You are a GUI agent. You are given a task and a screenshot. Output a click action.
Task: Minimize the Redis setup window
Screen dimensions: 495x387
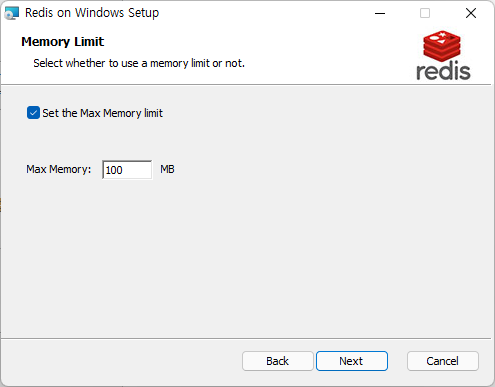tap(380, 13)
